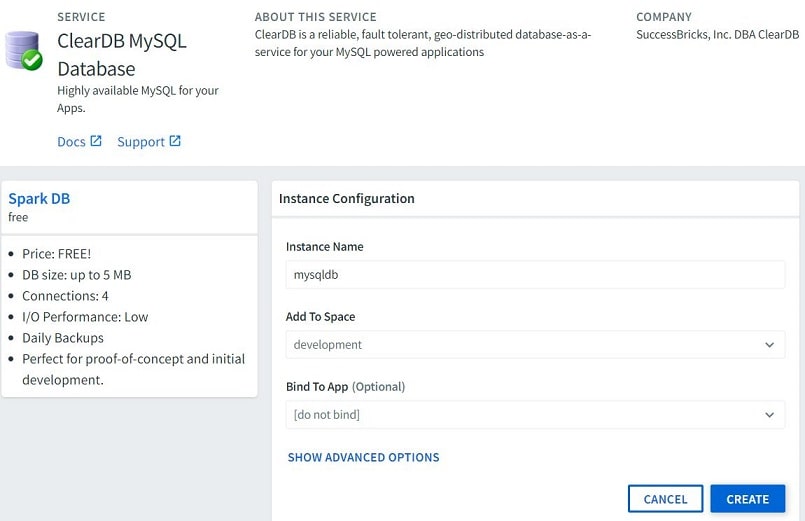This screenshot has width=805, height=521.
Task: Click the chevron on the do not bind dropdown
Action: pyautogui.click(x=769, y=415)
